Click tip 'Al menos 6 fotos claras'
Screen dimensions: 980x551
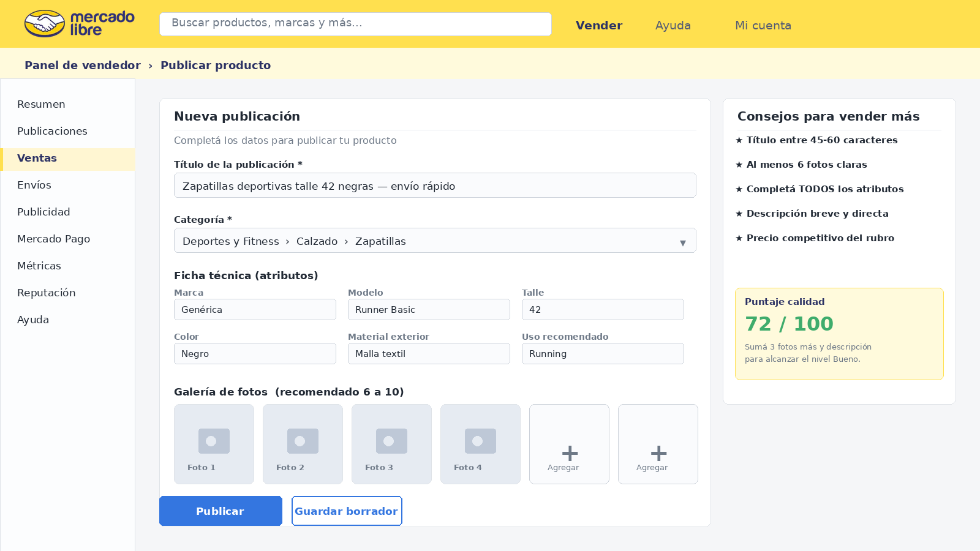(801, 164)
